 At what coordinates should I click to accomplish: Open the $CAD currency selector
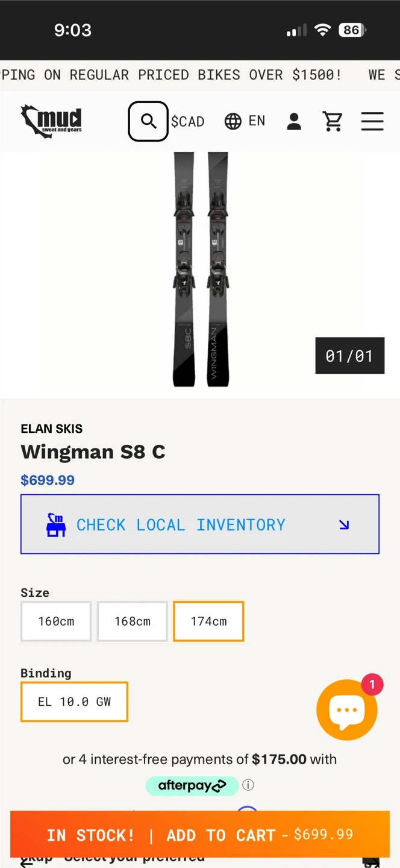[188, 121]
